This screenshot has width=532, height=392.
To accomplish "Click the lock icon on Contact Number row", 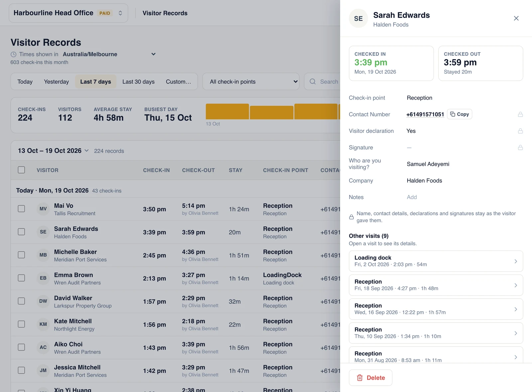I will [x=520, y=114].
